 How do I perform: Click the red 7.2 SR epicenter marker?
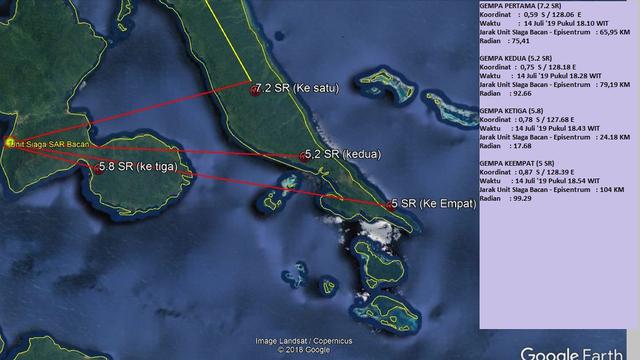point(255,90)
